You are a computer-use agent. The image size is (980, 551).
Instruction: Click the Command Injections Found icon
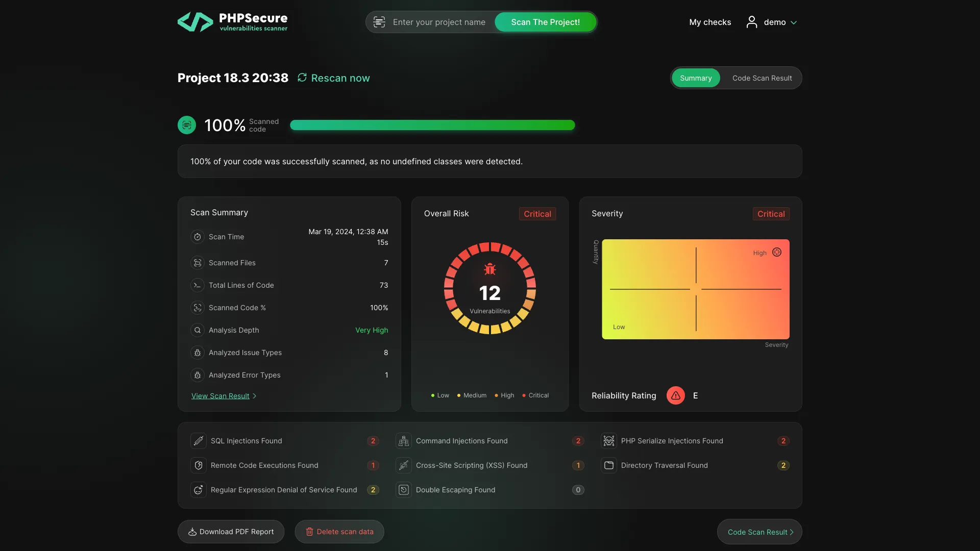pos(403,441)
